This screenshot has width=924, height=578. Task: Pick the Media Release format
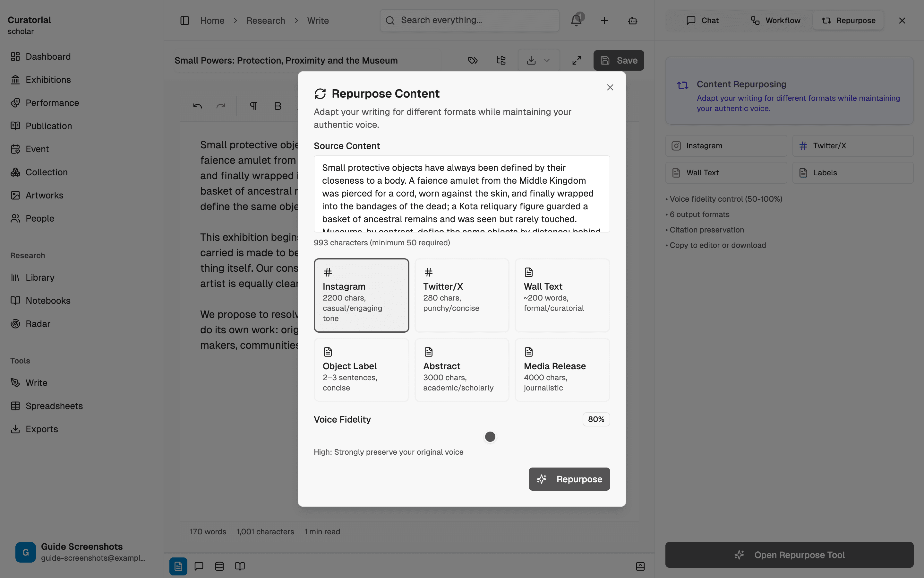click(x=562, y=370)
